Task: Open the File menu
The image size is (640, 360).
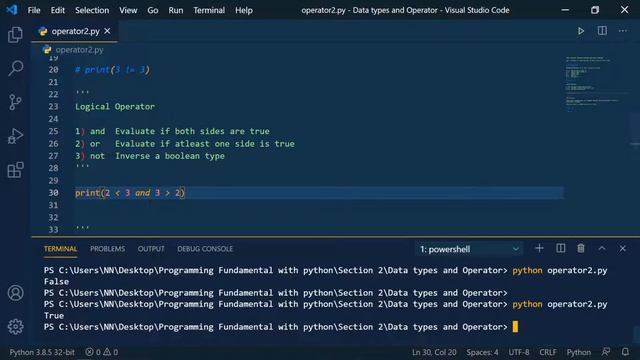Action: (34, 10)
